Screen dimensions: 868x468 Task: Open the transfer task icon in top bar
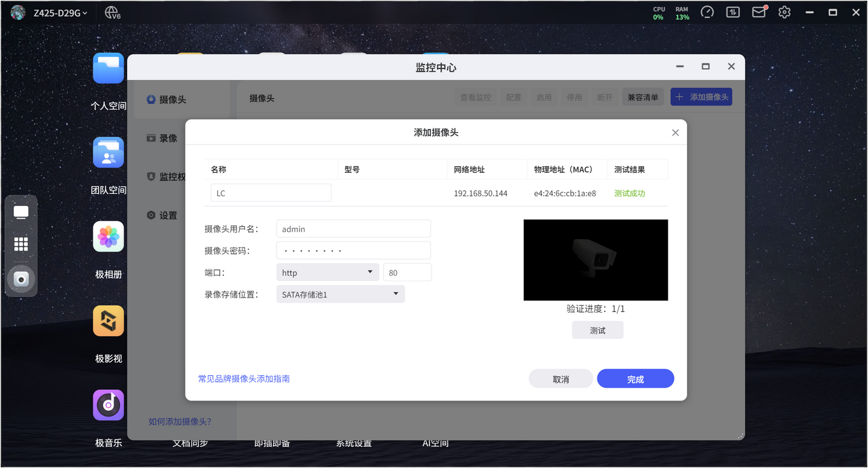point(733,12)
